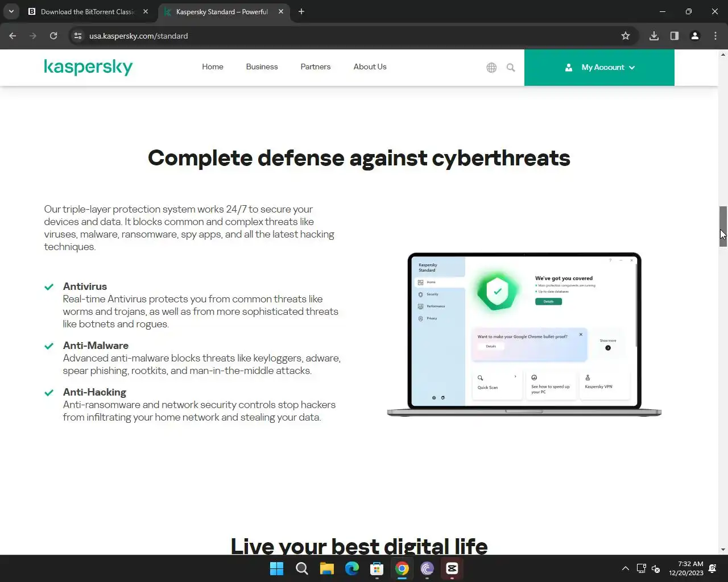Click the Complete defense against cyberthreats heading
The height and width of the screenshot is (582, 728).
pos(359,158)
